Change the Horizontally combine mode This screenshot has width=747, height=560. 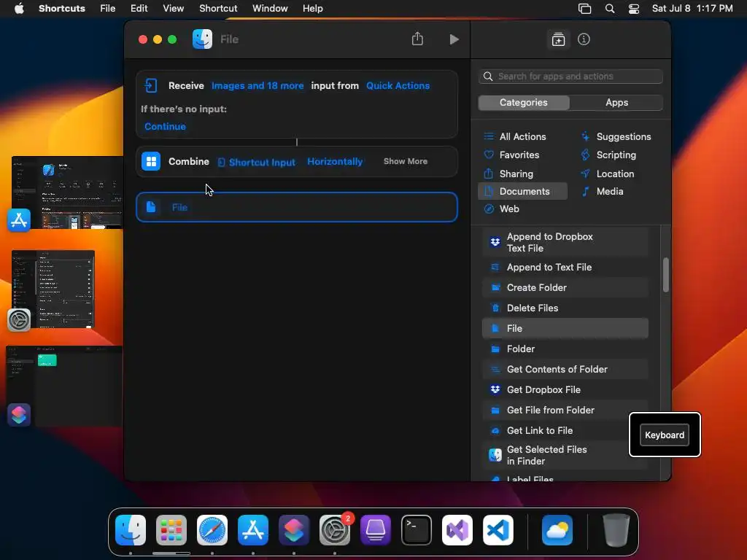[335, 161]
